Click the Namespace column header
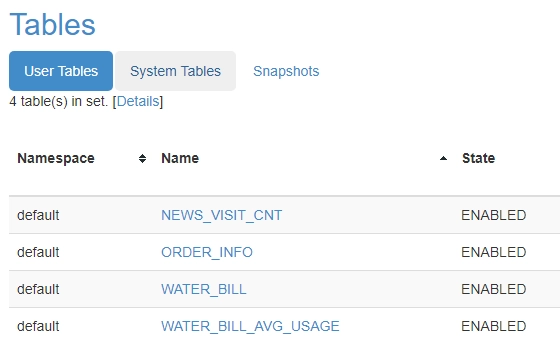Screen dimensions: 560x364 click(56, 158)
